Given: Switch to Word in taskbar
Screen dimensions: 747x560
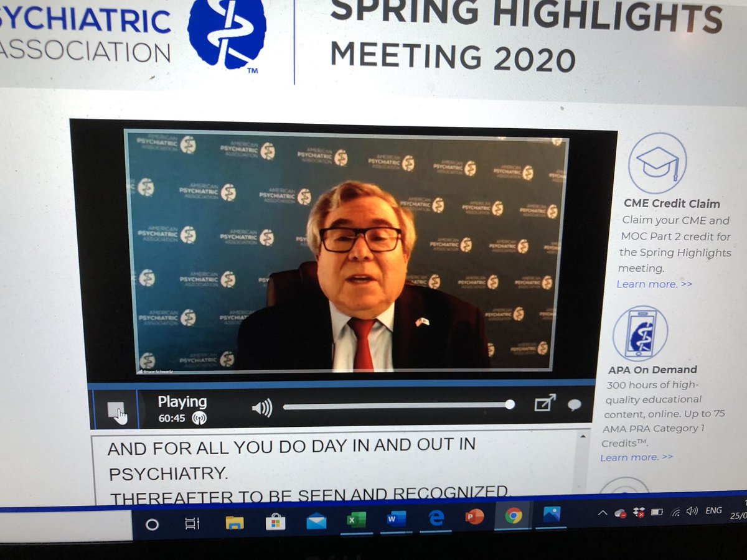Looking at the screenshot, I should pyautogui.click(x=396, y=518).
